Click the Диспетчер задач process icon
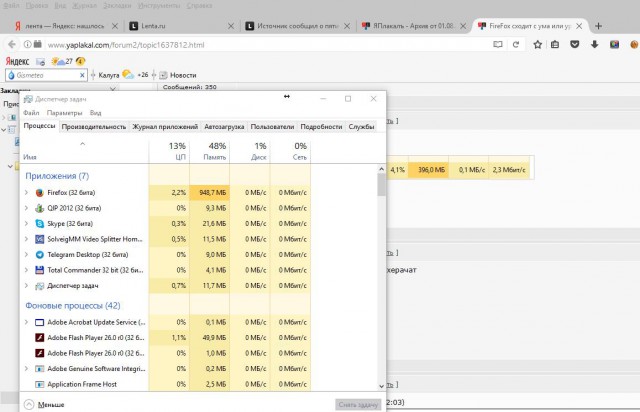 point(39,286)
